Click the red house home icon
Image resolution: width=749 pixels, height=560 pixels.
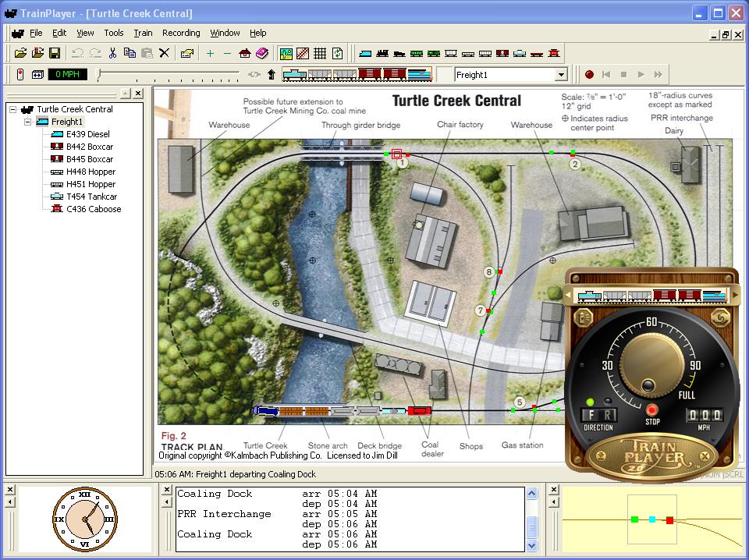pos(245,53)
